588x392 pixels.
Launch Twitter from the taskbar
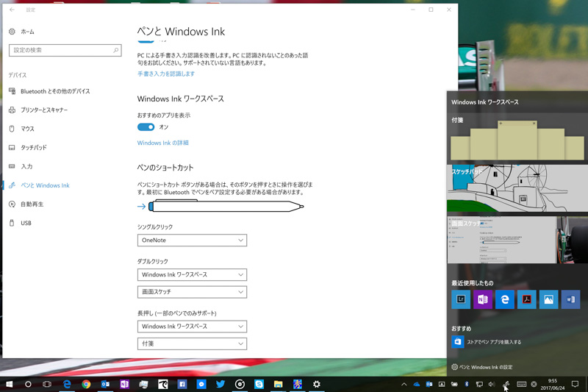click(x=220, y=384)
